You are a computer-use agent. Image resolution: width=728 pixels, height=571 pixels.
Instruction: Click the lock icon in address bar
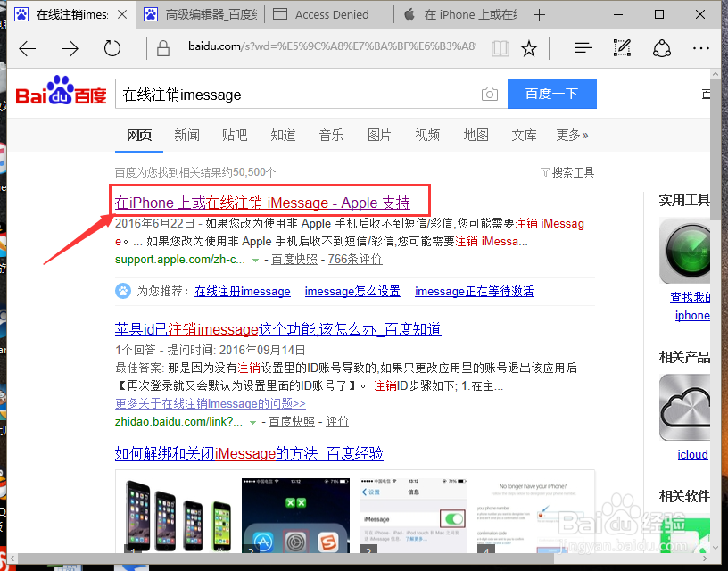click(163, 48)
